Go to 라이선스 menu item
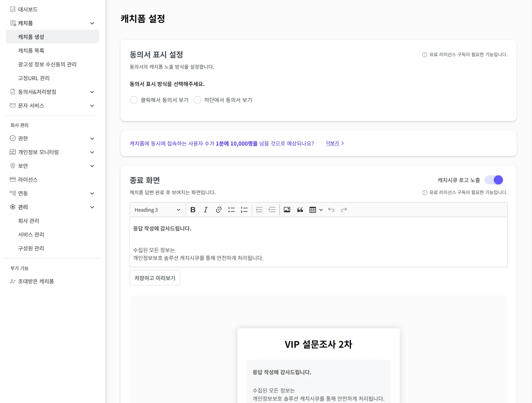Image resolution: width=532 pixels, height=403 pixels. (x=28, y=180)
